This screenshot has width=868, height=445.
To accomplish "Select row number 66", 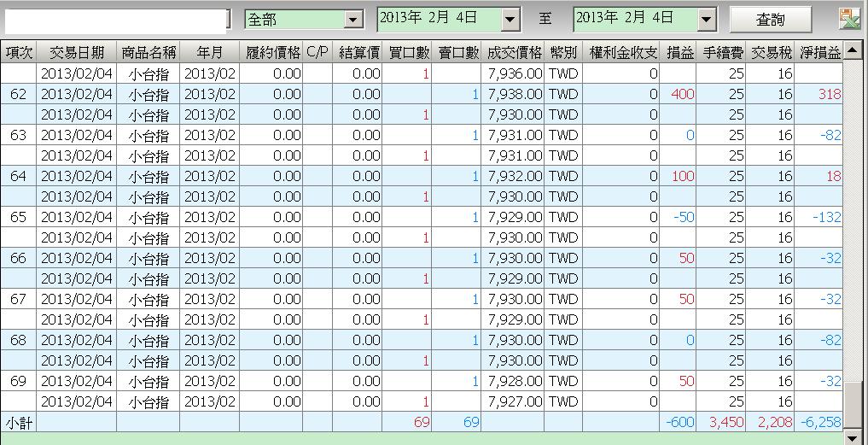I will (x=18, y=258).
